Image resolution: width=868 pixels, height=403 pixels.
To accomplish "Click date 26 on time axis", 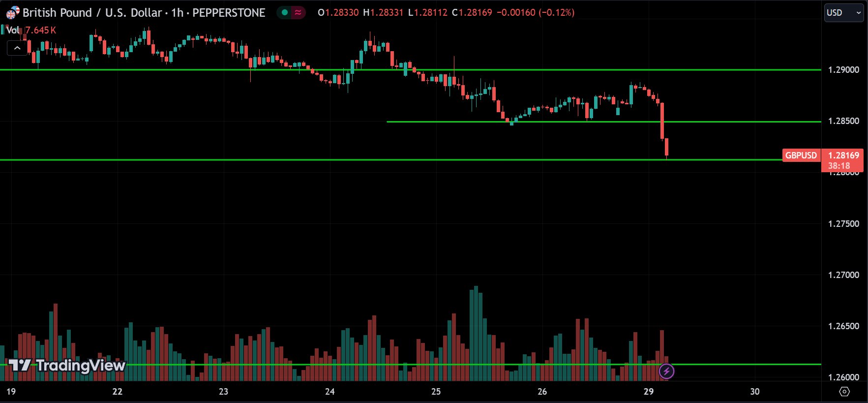I will [542, 392].
